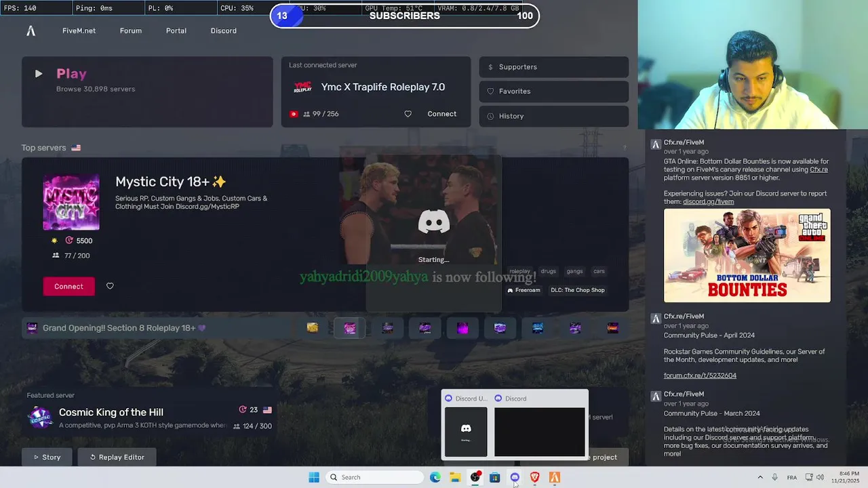Click the Play triangle icon
This screenshot has height=488, width=868.
click(39, 74)
